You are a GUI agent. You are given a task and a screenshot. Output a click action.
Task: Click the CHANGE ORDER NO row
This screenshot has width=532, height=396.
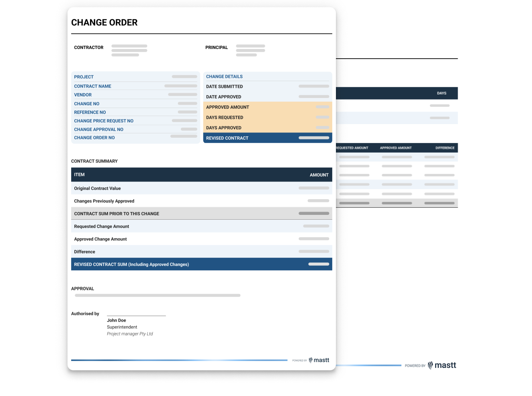(94, 137)
